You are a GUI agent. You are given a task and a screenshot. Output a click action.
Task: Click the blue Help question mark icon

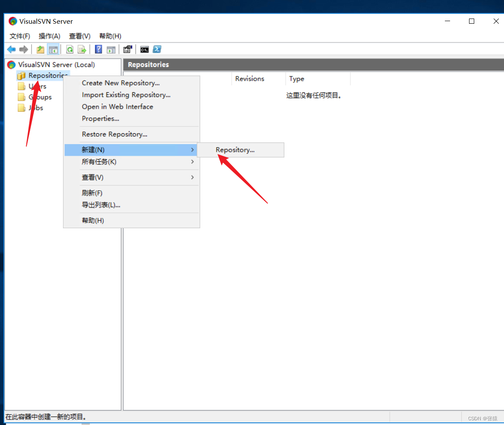point(98,50)
